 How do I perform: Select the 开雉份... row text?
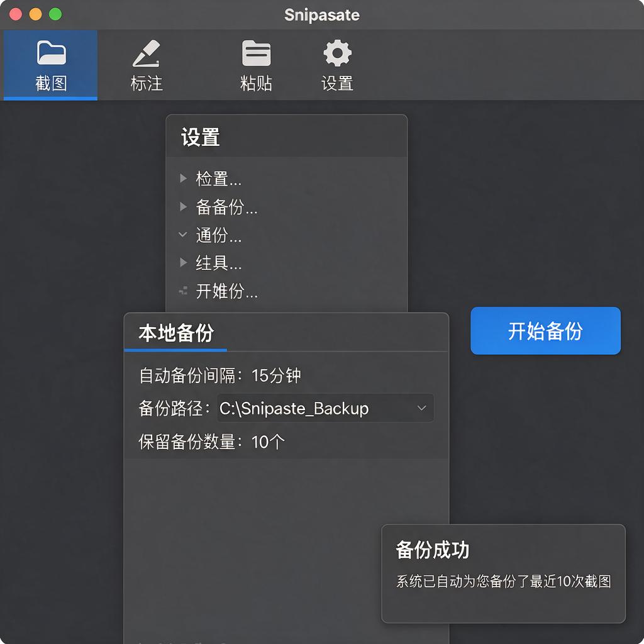tap(226, 291)
